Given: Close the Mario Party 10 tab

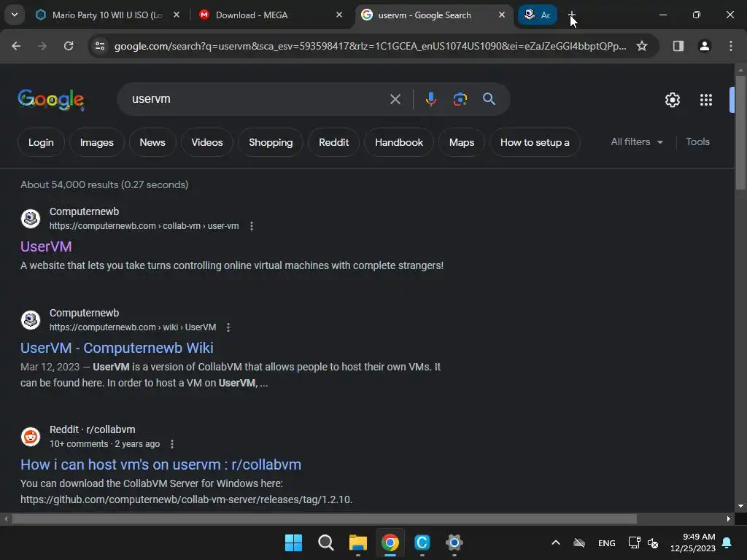Looking at the screenshot, I should [x=177, y=15].
